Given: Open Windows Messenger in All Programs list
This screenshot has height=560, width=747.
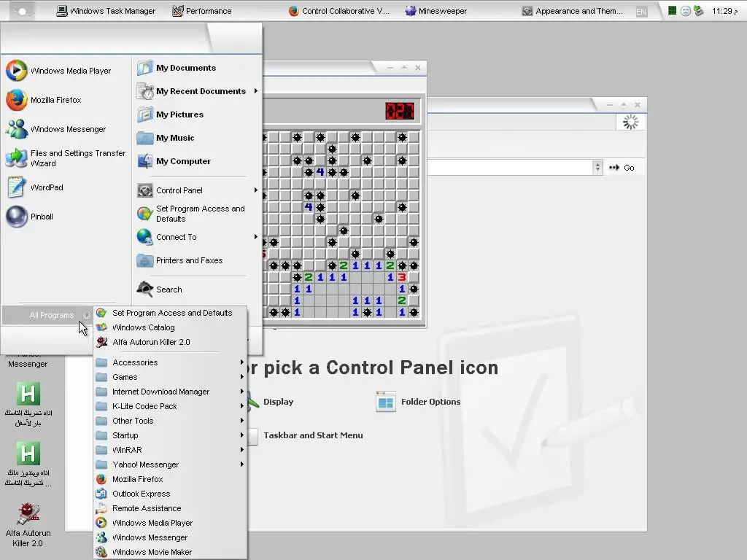Looking at the screenshot, I should 142,537.
